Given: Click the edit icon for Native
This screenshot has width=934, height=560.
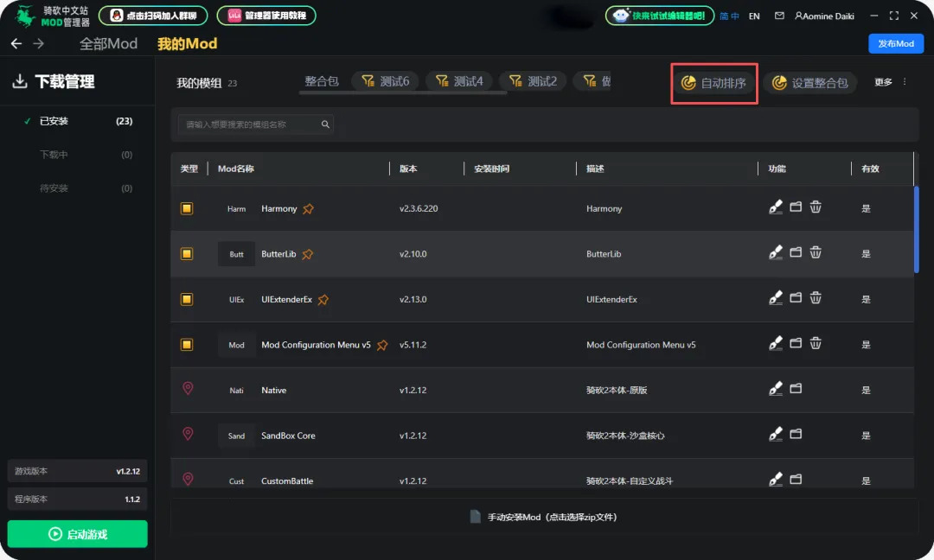Looking at the screenshot, I should click(776, 389).
